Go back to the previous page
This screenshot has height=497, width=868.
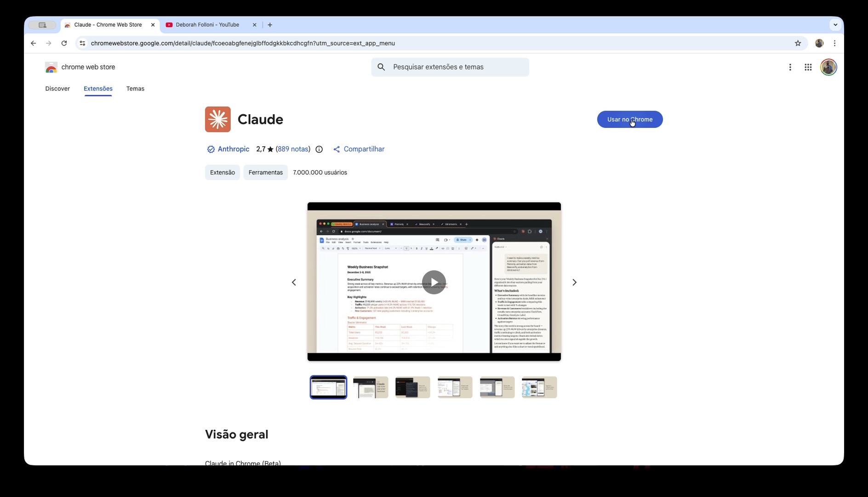coord(33,43)
